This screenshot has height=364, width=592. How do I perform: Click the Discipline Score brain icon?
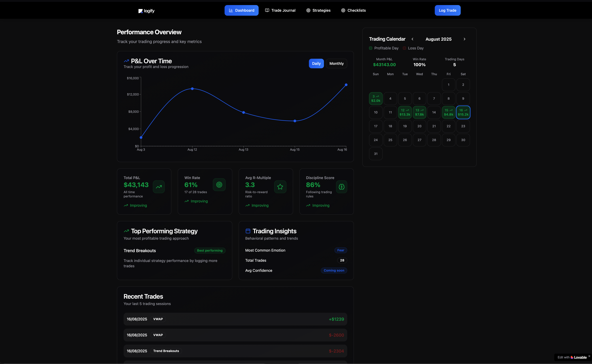[x=341, y=187]
